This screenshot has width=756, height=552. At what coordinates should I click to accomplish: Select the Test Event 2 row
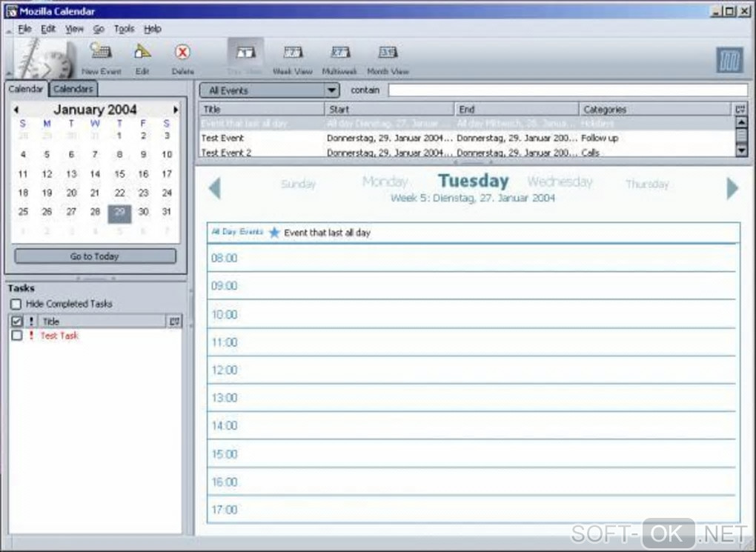pos(467,152)
